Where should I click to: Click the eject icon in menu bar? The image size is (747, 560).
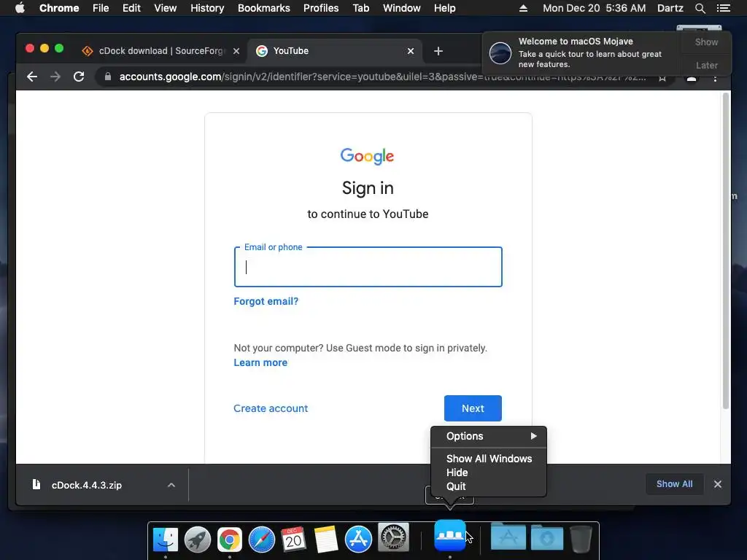(523, 8)
